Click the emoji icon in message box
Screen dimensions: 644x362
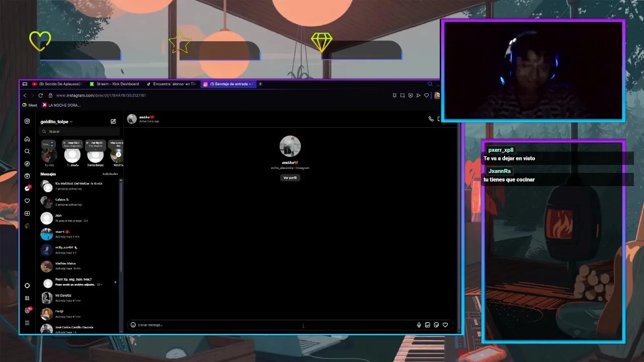[133, 325]
